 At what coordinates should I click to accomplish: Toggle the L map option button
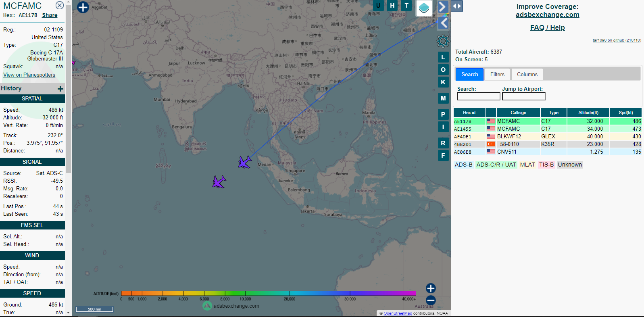[x=443, y=57]
